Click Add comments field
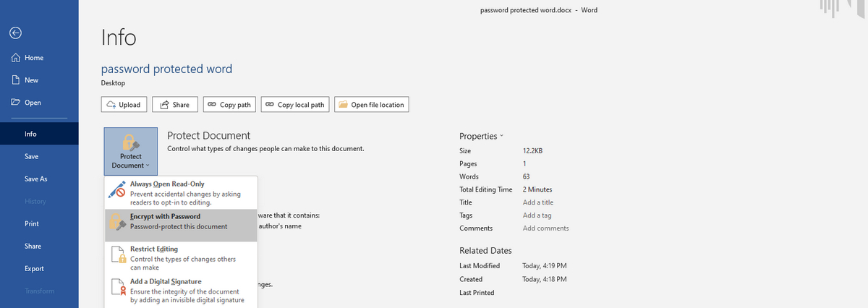 point(545,228)
